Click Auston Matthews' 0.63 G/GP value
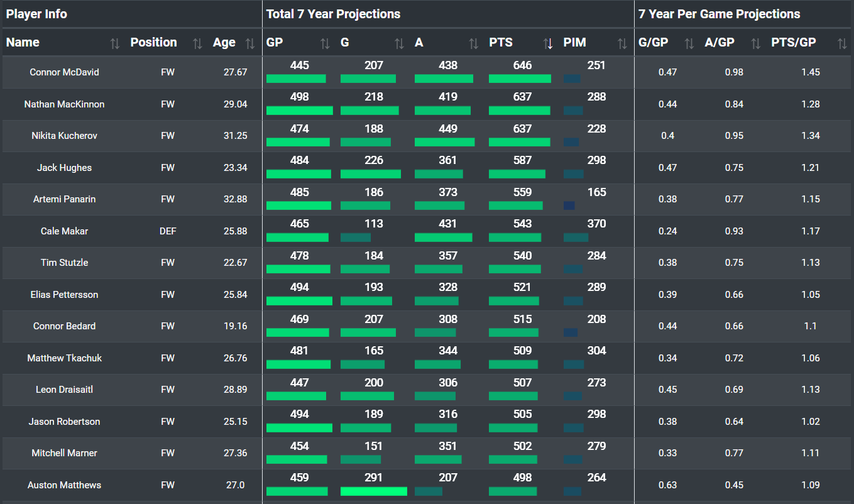 coord(667,485)
